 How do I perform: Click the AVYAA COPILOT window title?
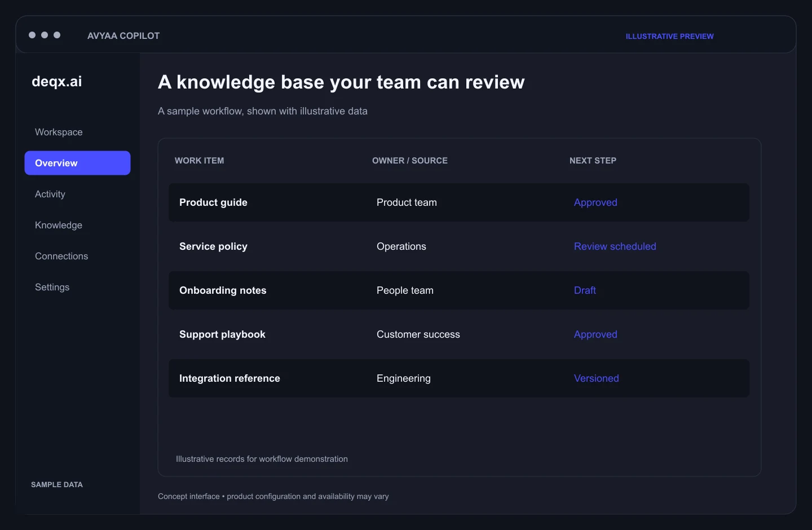point(123,36)
